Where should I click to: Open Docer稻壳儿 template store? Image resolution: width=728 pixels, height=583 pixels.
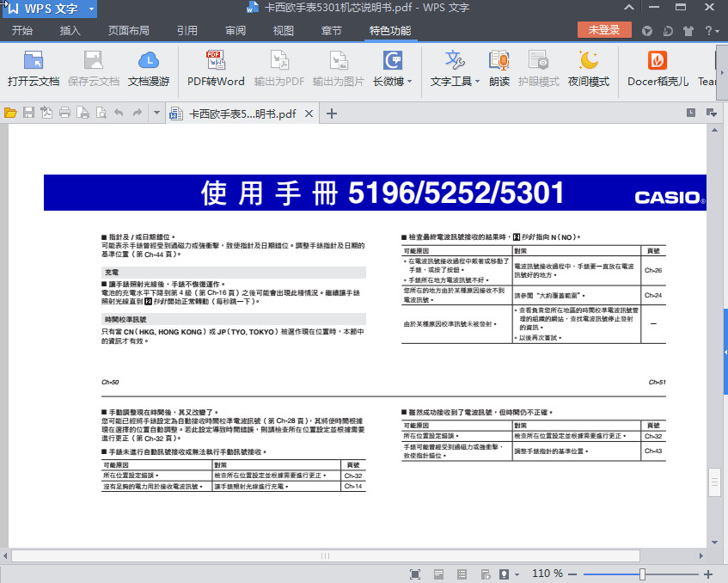tap(658, 68)
